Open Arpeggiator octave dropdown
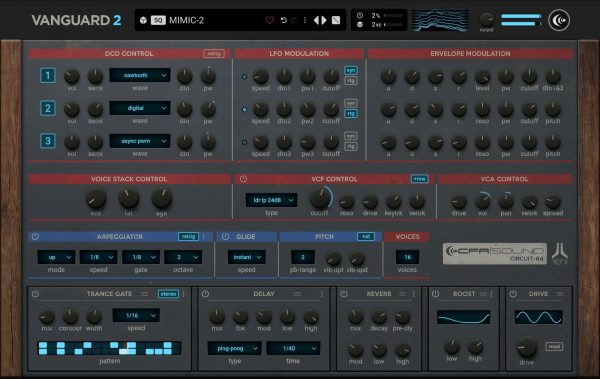 [183, 257]
